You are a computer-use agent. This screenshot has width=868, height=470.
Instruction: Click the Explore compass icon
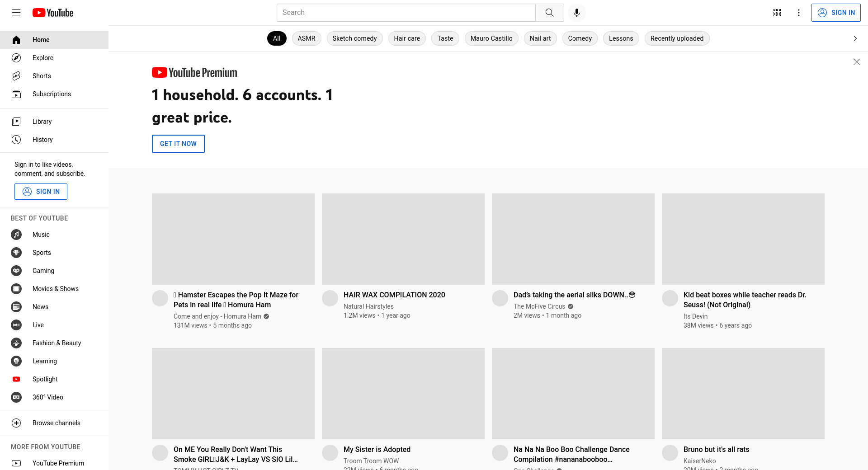point(16,58)
